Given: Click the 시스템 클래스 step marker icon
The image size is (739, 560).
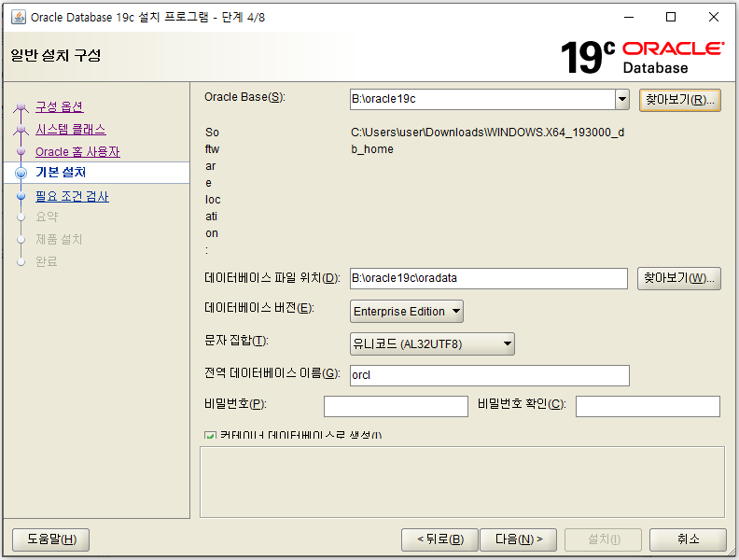Looking at the screenshot, I should click(21, 130).
